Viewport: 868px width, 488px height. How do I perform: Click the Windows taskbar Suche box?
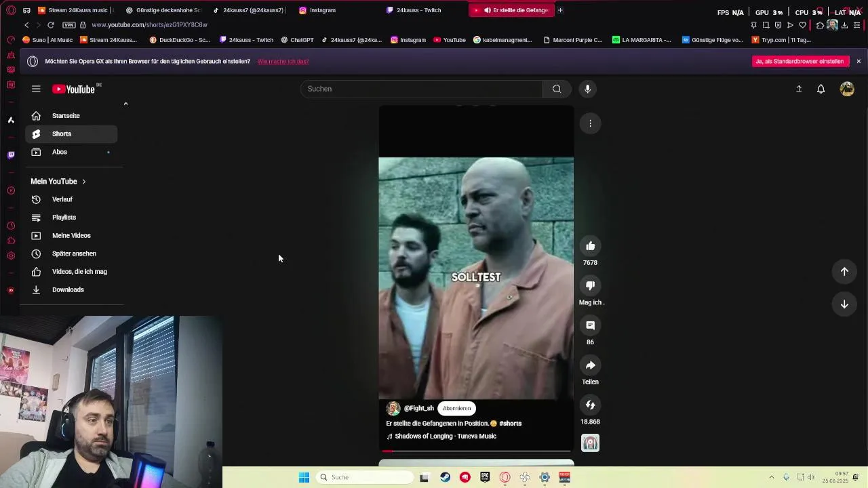tap(365, 477)
